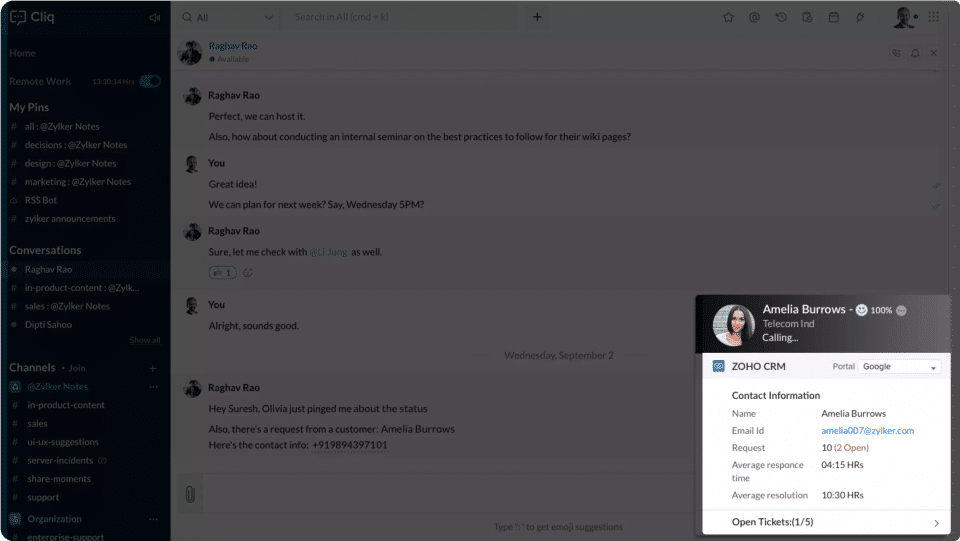Viewport: 960px width, 541px height.
Task: Open @Zylker Notes channel group
Action: [58, 387]
